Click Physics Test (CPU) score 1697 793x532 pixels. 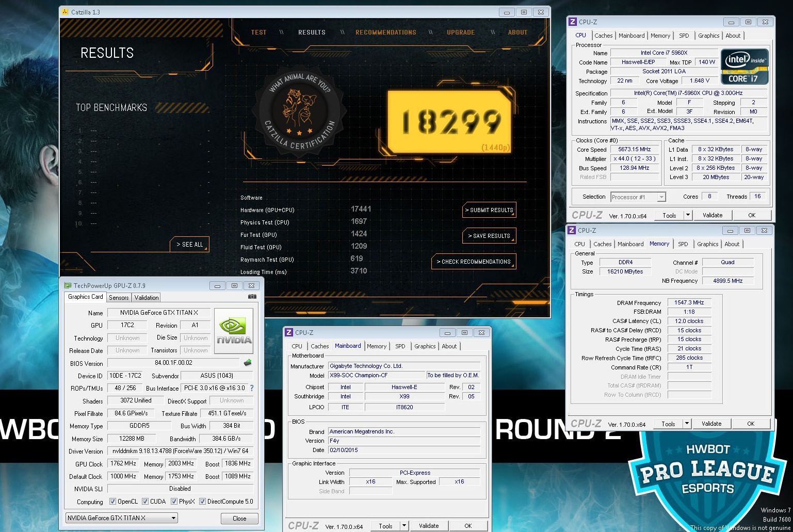[x=359, y=221]
